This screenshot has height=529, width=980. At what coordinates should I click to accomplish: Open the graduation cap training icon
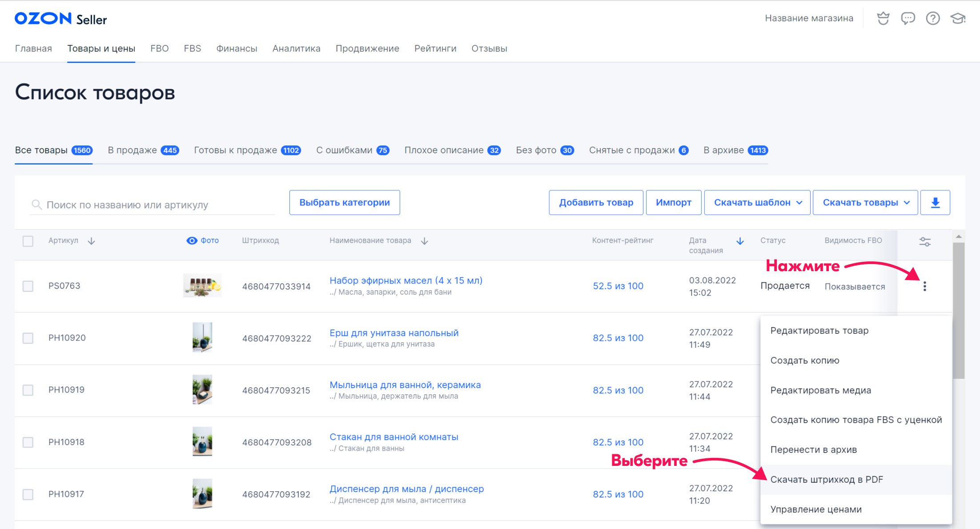[x=957, y=18]
